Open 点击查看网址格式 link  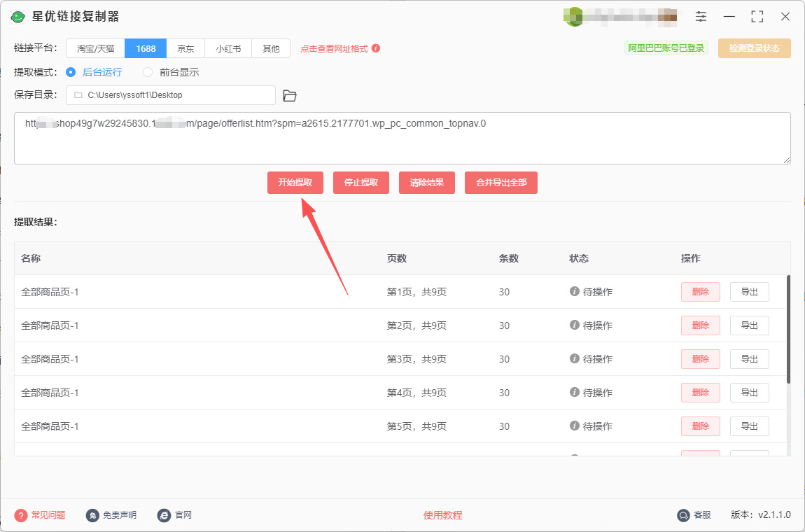pos(334,49)
